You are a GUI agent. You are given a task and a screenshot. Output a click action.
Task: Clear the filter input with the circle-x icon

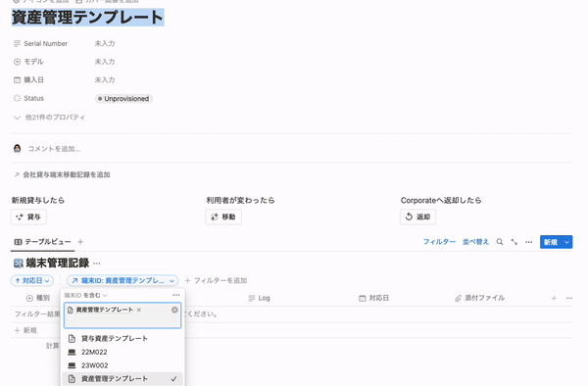pos(174,310)
